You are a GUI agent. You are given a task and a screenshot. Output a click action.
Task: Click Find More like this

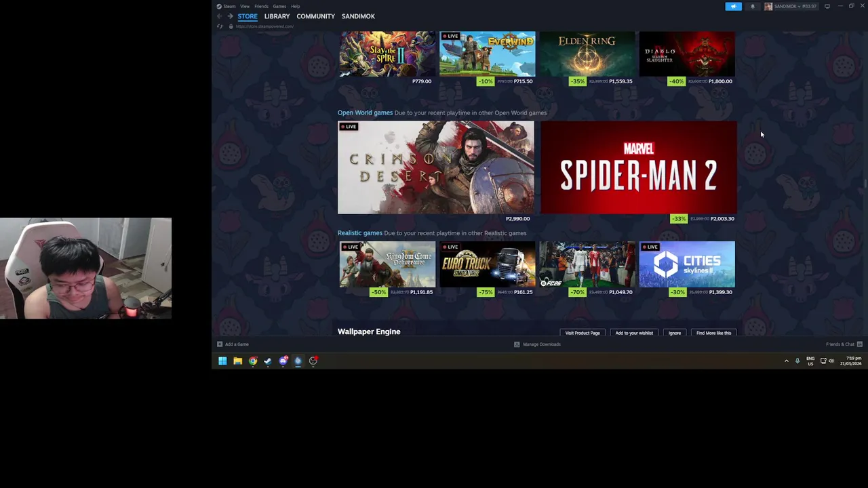(713, 333)
